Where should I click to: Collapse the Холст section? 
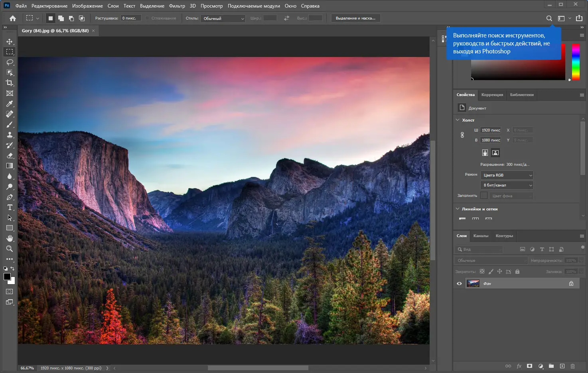[458, 120]
